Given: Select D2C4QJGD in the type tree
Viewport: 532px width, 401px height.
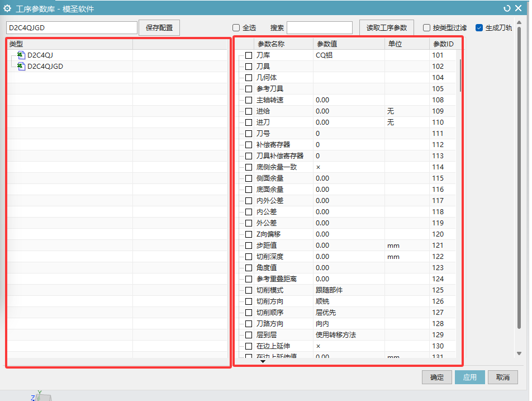Looking at the screenshot, I should click(x=45, y=66).
